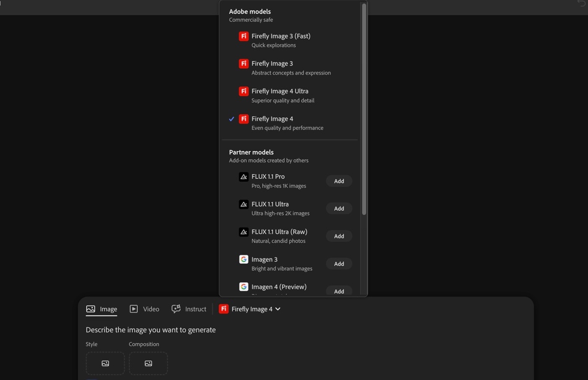Add the Imagen 4 (Preview) model
This screenshot has height=380, width=588.
click(x=339, y=291)
